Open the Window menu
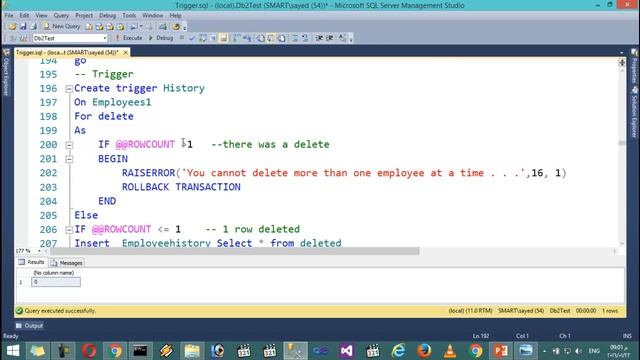This screenshot has height=360, width=640. tap(152, 16)
